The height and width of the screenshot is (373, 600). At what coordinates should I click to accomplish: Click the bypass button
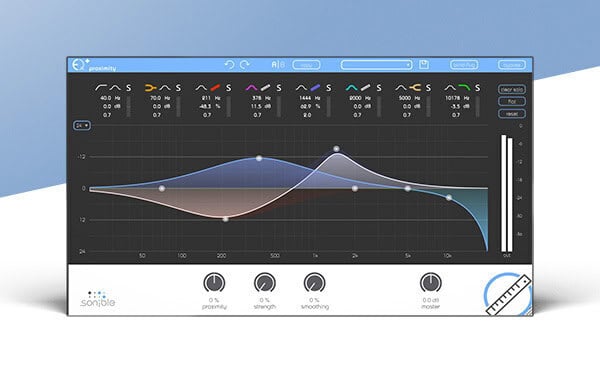[x=512, y=65]
